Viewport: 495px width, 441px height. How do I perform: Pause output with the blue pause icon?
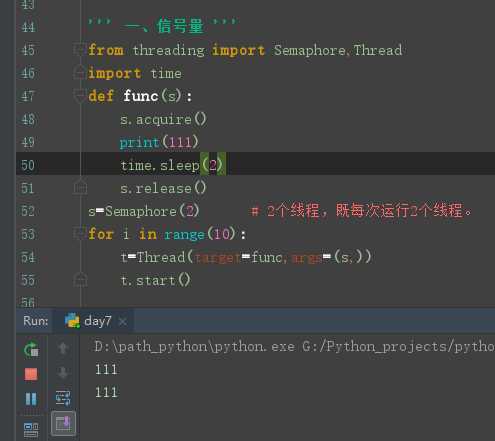click(31, 399)
